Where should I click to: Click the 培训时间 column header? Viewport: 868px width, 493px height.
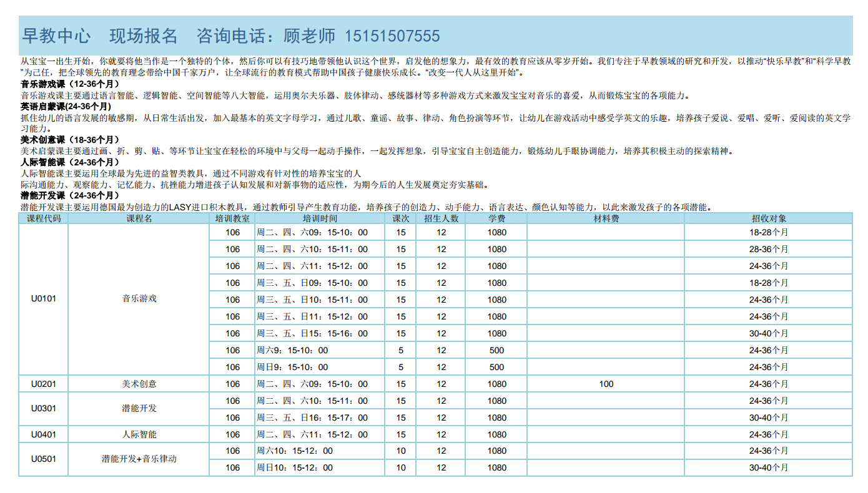320,218
